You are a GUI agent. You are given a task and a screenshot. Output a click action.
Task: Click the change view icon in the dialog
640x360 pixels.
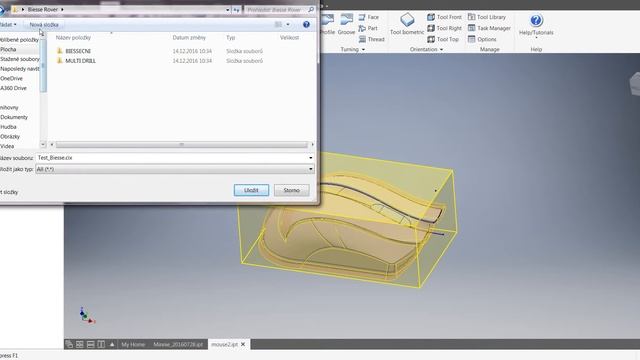pyautogui.click(x=278, y=24)
